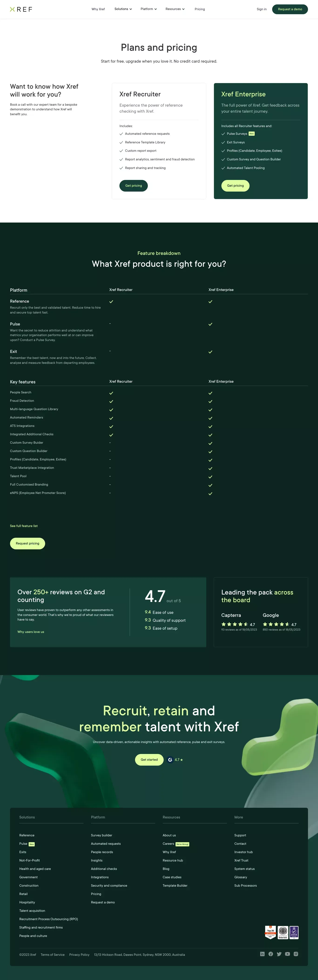Open Exits link in the footer

click(x=23, y=852)
